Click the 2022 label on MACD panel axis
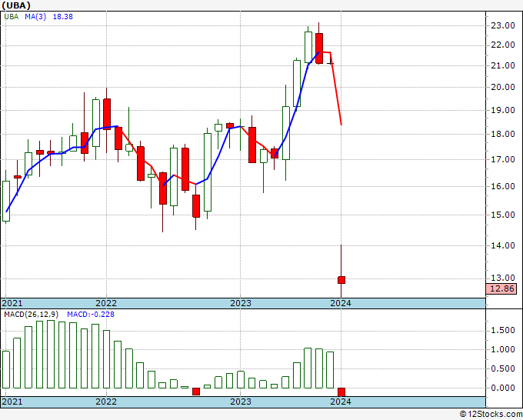Screen dimensions: 523x420 pos(106,402)
